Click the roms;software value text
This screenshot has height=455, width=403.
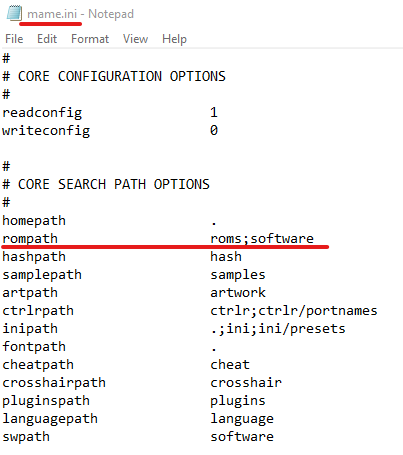click(262, 239)
